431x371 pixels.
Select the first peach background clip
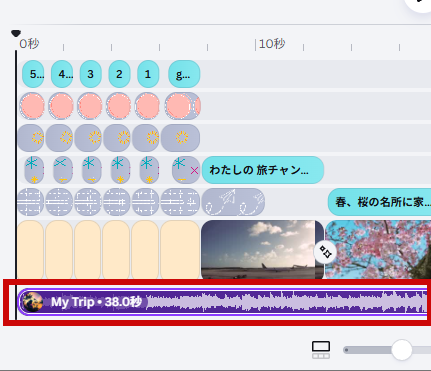click(30, 250)
